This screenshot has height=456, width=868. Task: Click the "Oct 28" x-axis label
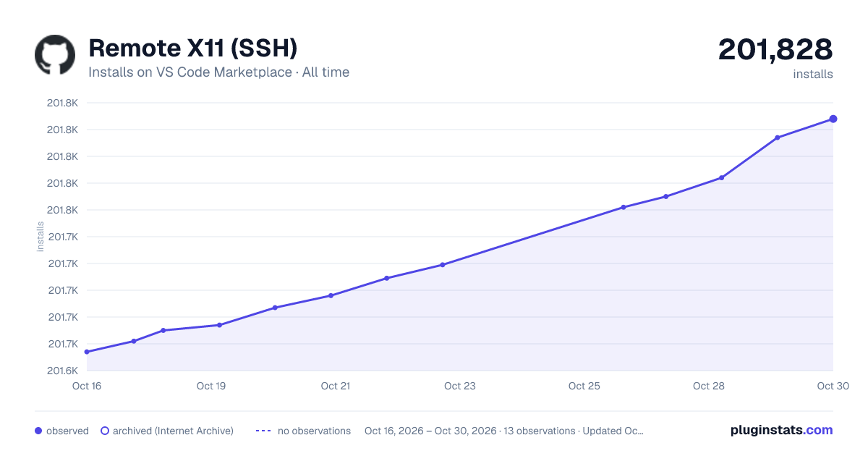coord(709,386)
